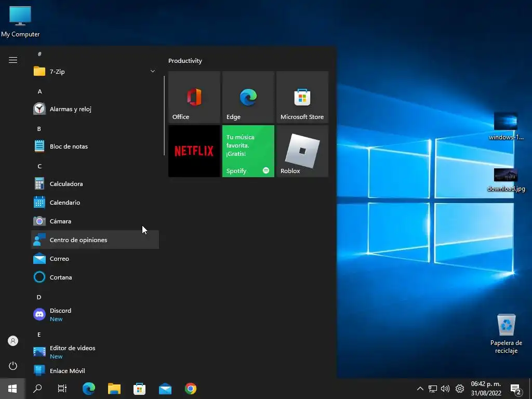Select Papelera de reciclaje icon
Screen dimensions: 532x399
pyautogui.click(x=506, y=334)
